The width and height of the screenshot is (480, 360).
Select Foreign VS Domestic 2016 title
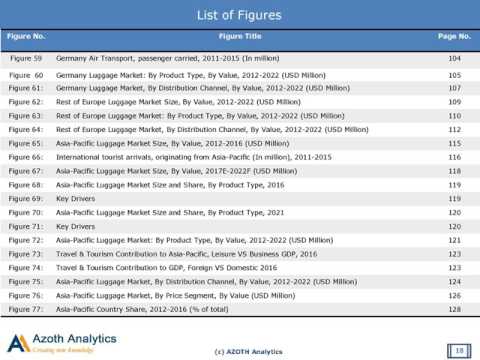pyautogui.click(x=166, y=268)
